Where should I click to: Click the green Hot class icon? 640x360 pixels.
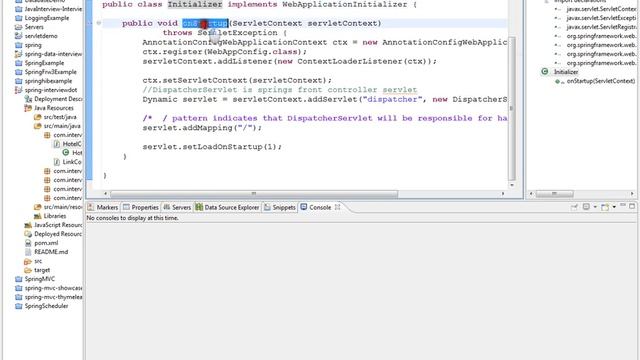(66, 152)
